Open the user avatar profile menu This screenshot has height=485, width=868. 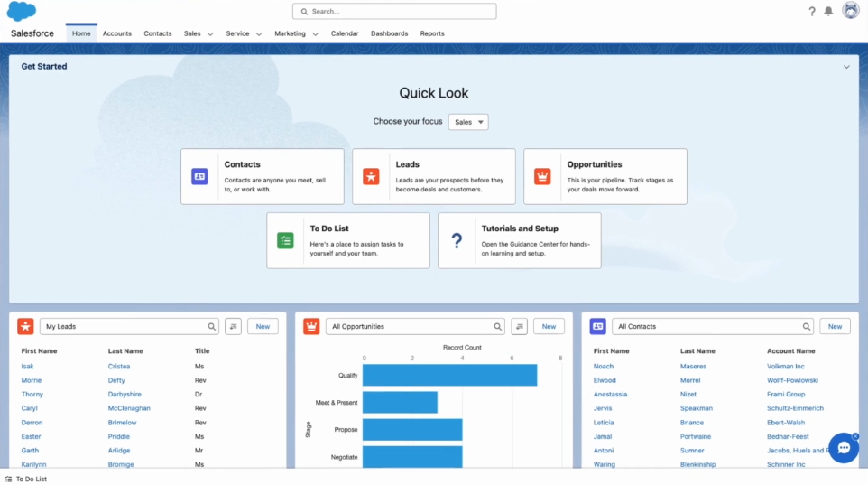[x=850, y=11]
